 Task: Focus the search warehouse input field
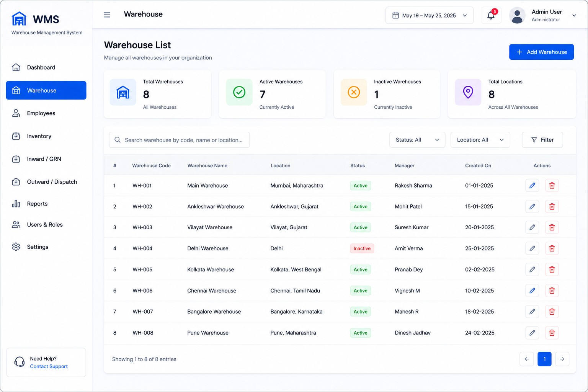pos(179,140)
